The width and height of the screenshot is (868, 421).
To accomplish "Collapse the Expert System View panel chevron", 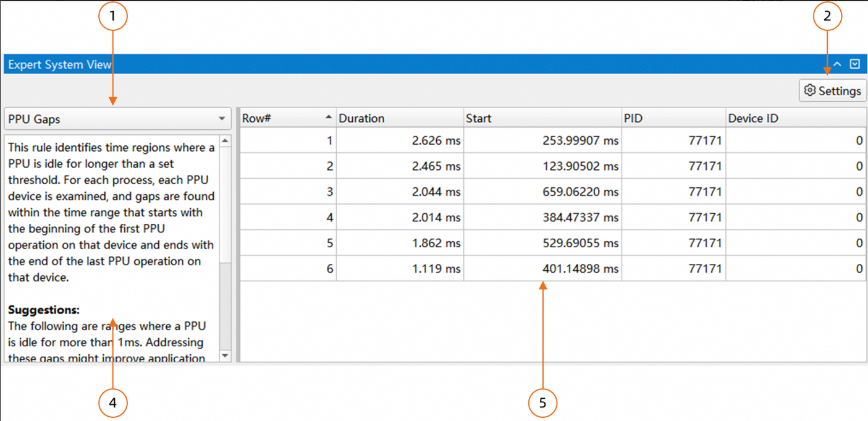I will point(838,64).
